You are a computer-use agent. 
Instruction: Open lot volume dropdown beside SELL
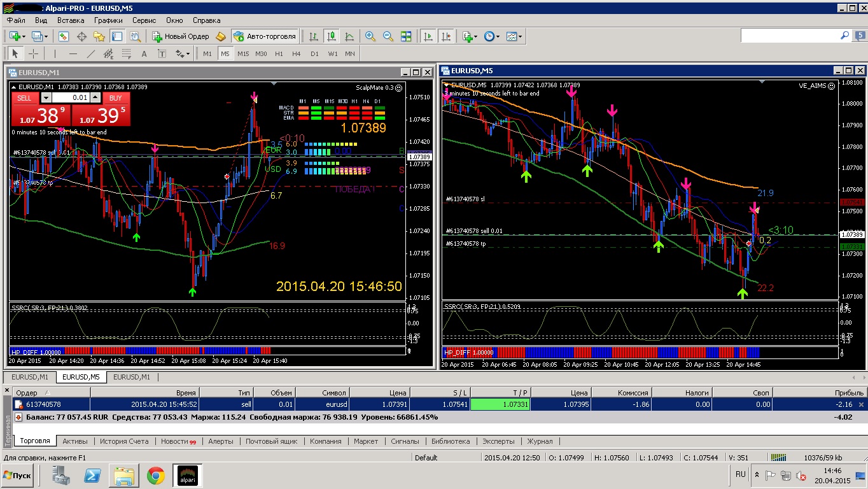46,97
